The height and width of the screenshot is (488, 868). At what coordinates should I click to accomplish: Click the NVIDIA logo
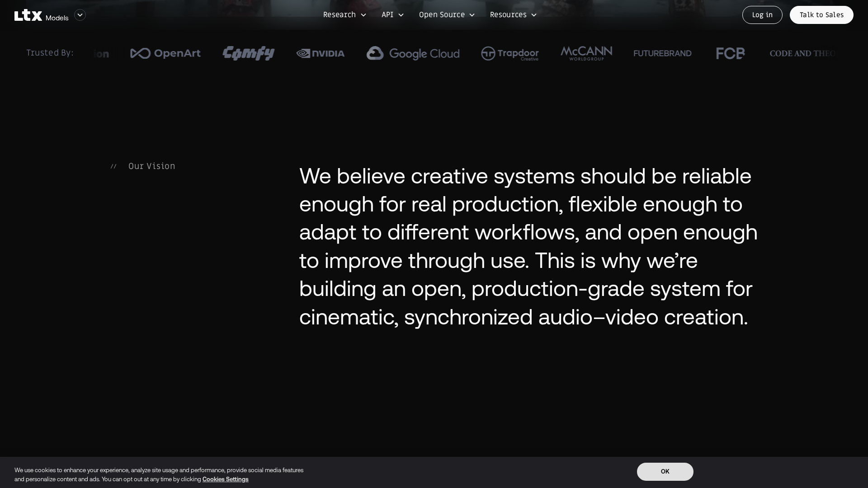[320, 53]
